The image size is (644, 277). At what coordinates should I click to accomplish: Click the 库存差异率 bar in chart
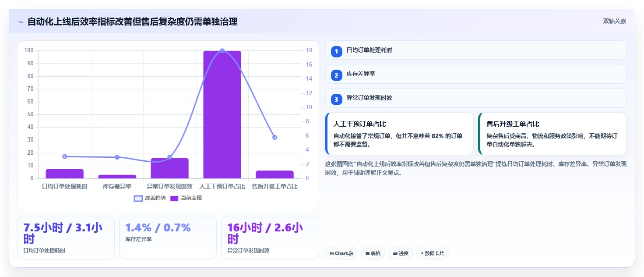point(117,177)
